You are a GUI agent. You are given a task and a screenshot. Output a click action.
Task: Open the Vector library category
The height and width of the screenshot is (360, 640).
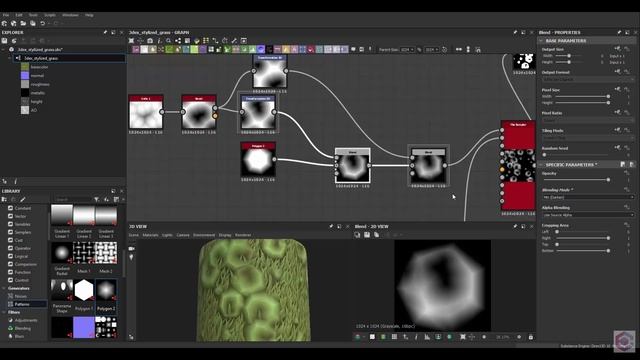point(20,216)
